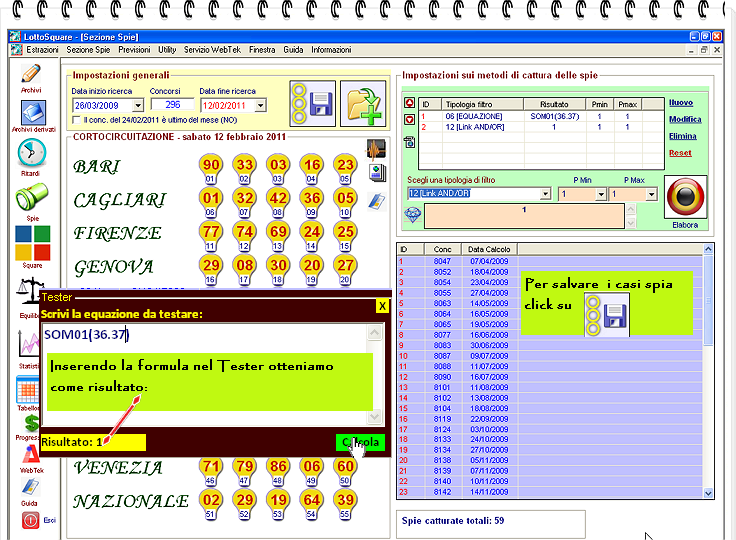Move filter down with red arrow icon
The width and height of the screenshot is (736, 540).
[409, 120]
